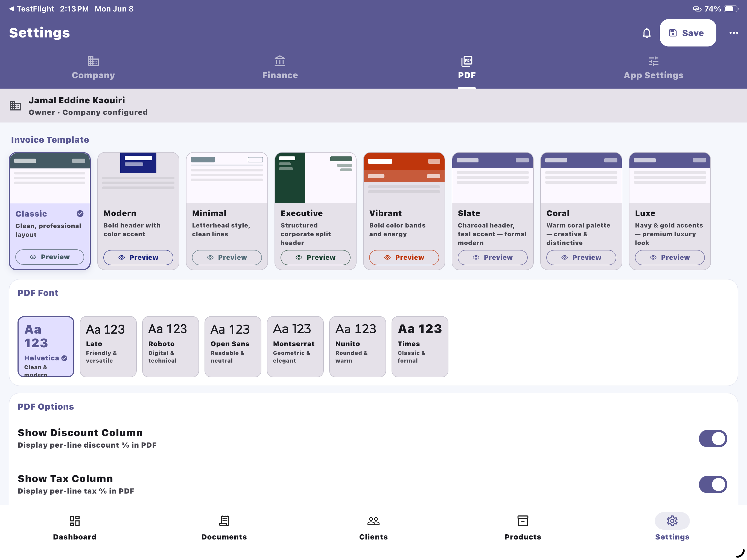Image resolution: width=747 pixels, height=560 pixels.
Task: Preview the Classic template
Action: click(x=50, y=257)
